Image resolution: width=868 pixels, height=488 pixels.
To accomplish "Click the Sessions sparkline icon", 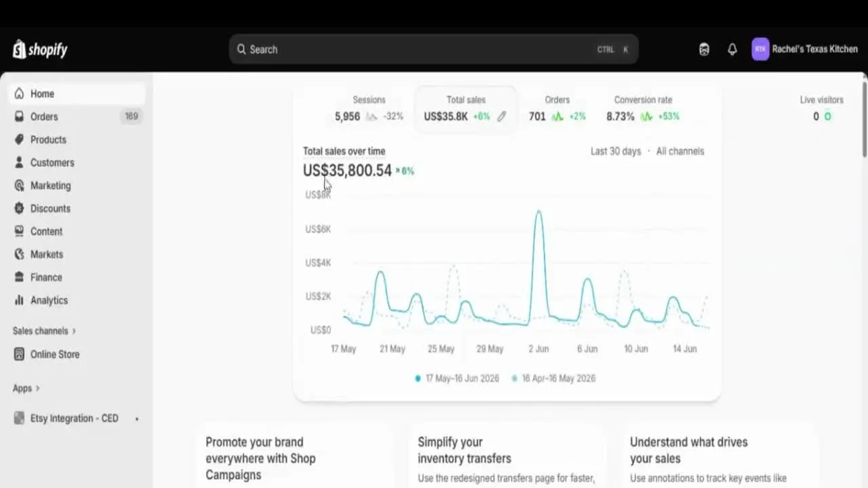I will pos(372,117).
